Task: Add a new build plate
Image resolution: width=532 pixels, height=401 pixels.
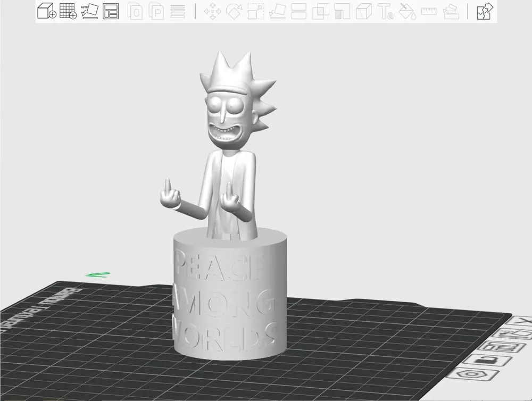Action: click(x=68, y=11)
